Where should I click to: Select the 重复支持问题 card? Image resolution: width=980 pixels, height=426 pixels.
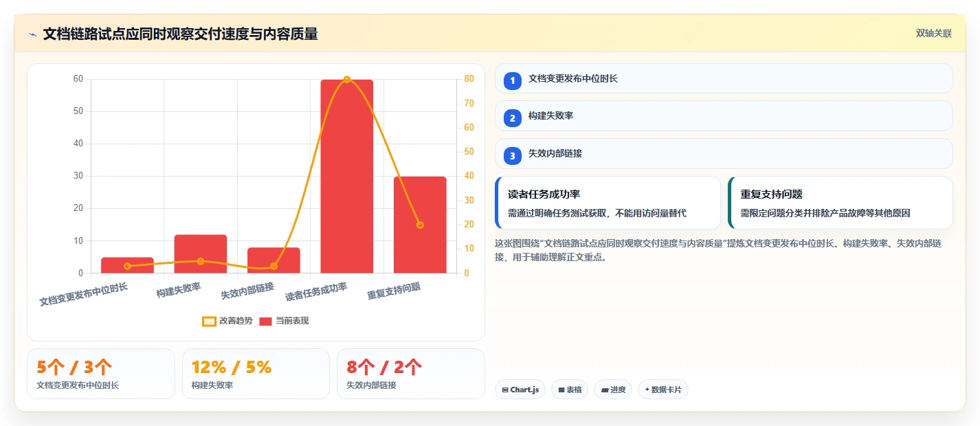click(840, 203)
